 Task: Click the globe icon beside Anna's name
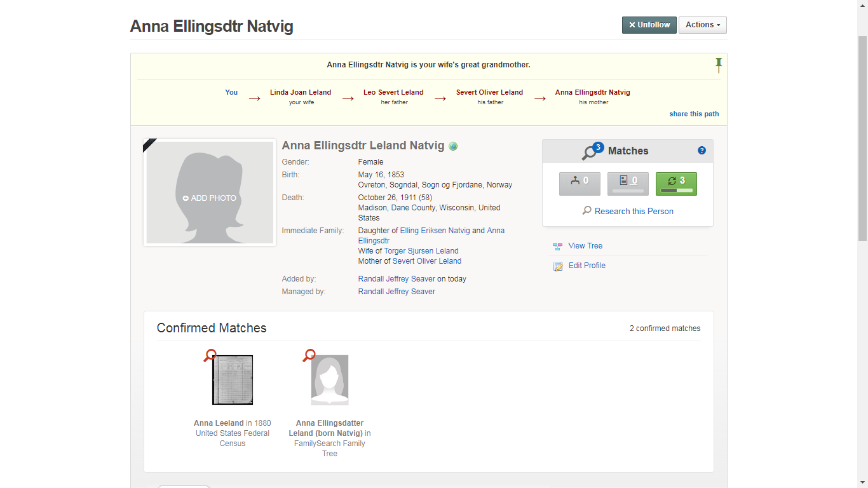pyautogui.click(x=453, y=146)
